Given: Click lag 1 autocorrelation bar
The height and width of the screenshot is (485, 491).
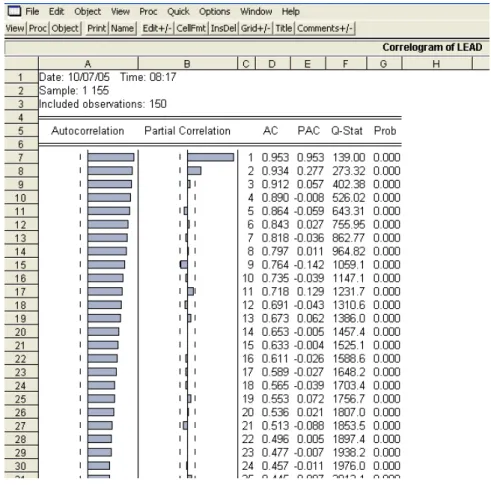Looking at the screenshot, I should click(111, 157).
